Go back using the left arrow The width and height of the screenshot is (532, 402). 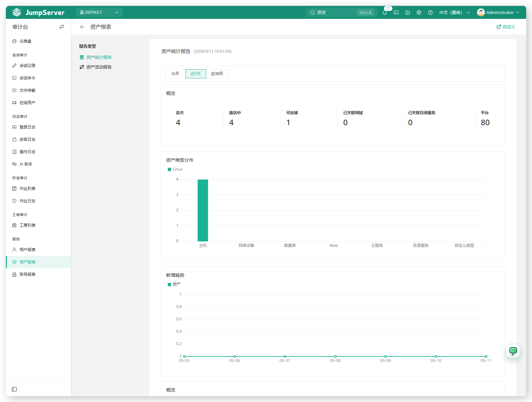point(82,27)
